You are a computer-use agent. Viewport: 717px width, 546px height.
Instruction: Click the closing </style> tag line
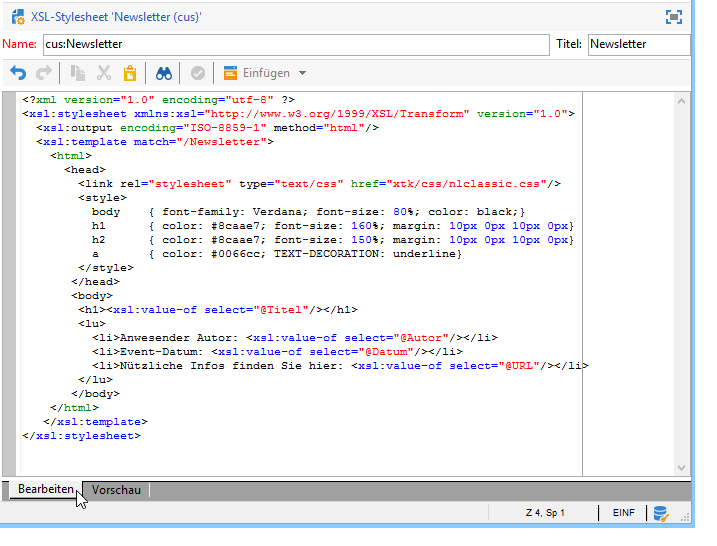coord(106,268)
